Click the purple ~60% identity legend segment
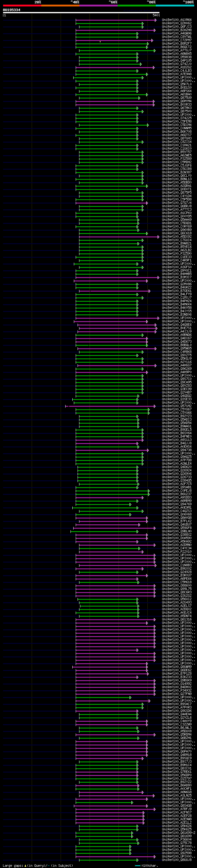This screenshot has width=197, height=868. (99, 6)
